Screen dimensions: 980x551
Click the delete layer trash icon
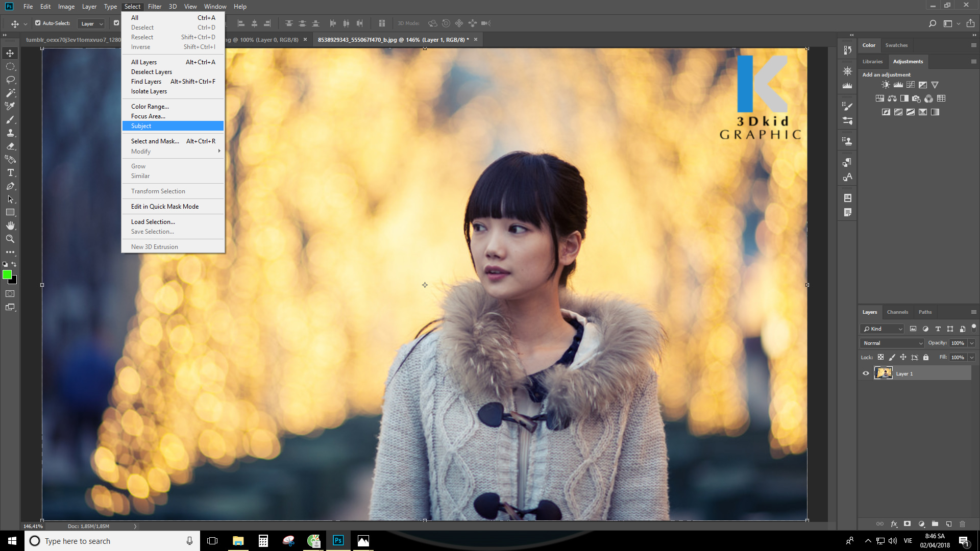962,524
